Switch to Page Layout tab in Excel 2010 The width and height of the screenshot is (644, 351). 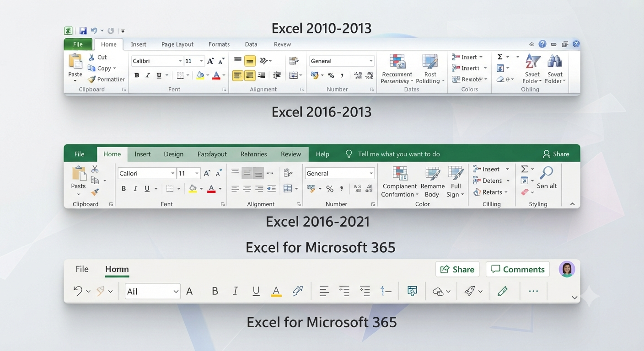[x=177, y=44]
